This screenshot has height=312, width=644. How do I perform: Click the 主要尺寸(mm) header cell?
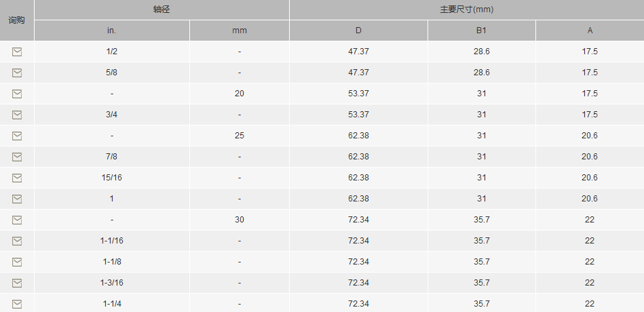467,10
